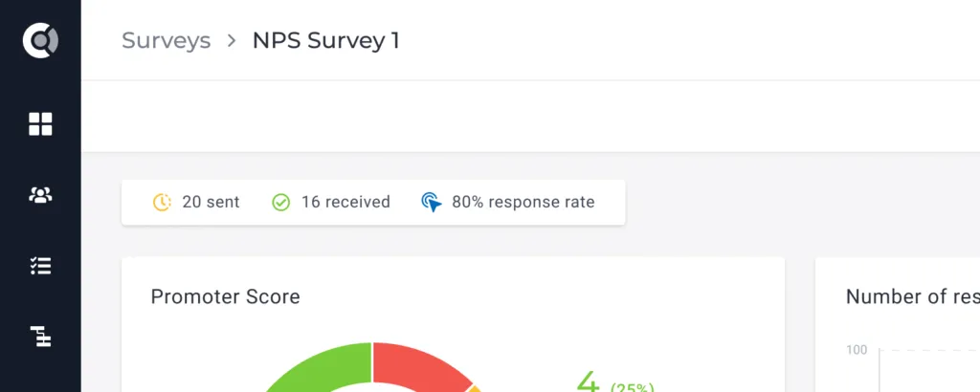Click the green checkmark received icon
This screenshot has width=980, height=392.
point(280,203)
